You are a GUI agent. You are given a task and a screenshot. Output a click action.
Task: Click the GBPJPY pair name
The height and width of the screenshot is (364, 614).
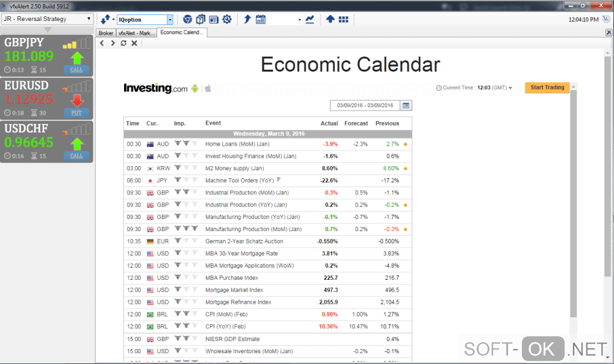tap(24, 42)
